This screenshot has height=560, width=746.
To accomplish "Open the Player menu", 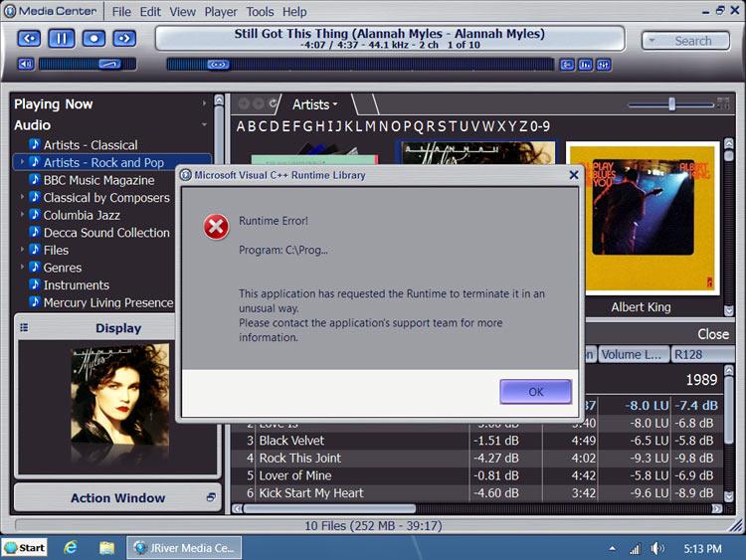I will point(221,12).
